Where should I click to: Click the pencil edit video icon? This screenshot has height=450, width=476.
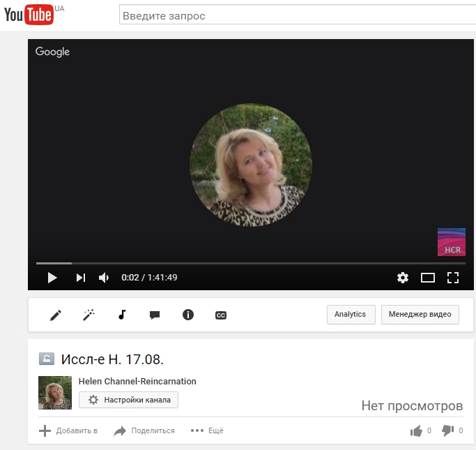tap(56, 315)
